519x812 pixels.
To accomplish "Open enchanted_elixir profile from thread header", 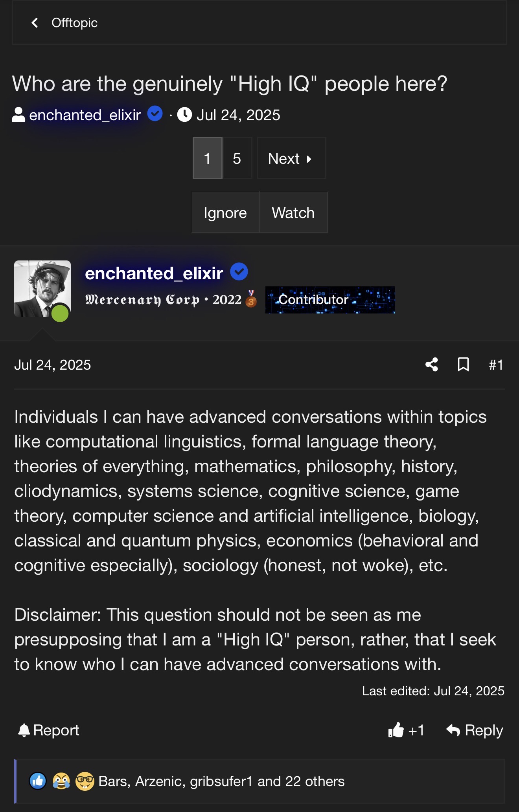I will coord(85,115).
